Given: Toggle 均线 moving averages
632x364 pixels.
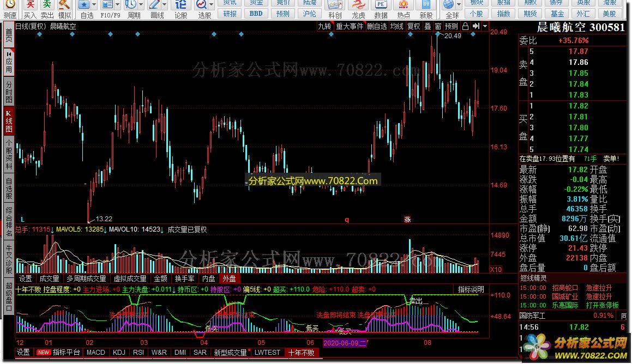Looking at the screenshot, I should (x=397, y=26).
